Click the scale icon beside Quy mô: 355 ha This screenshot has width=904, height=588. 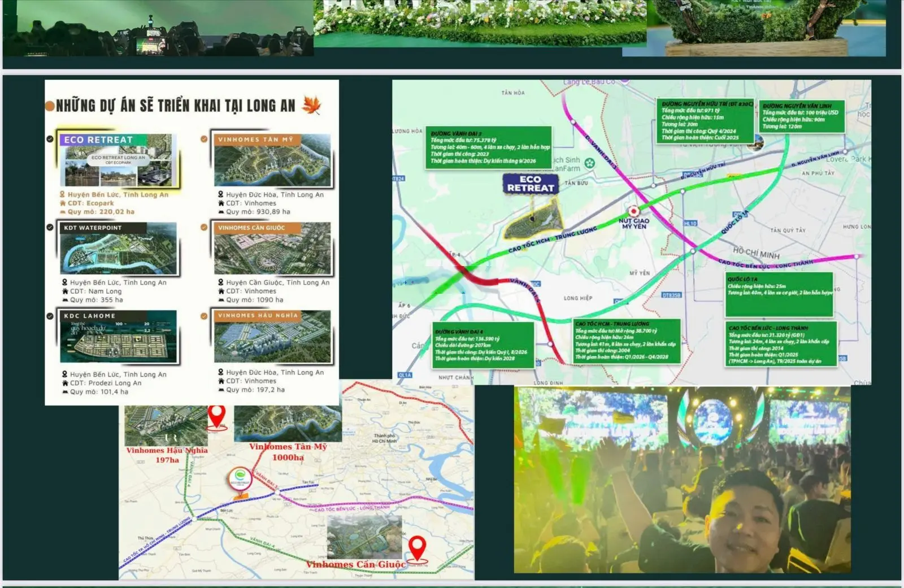(65, 300)
